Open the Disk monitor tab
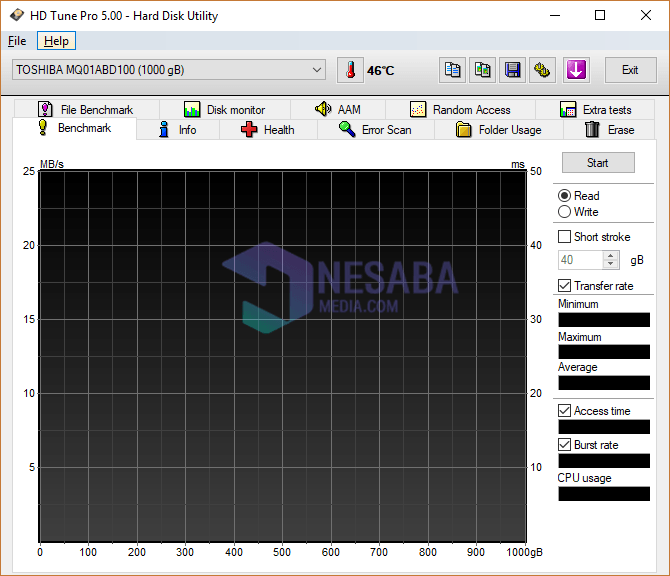Viewport: 670px width, 576px height. (225, 109)
